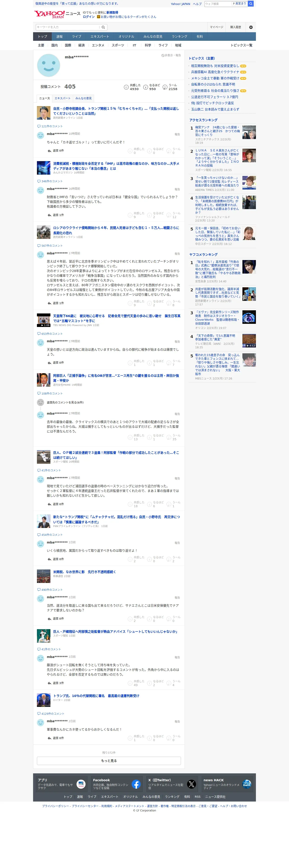Focus the ウェブ検索 input box
289x868 pixels.
[218, 4]
